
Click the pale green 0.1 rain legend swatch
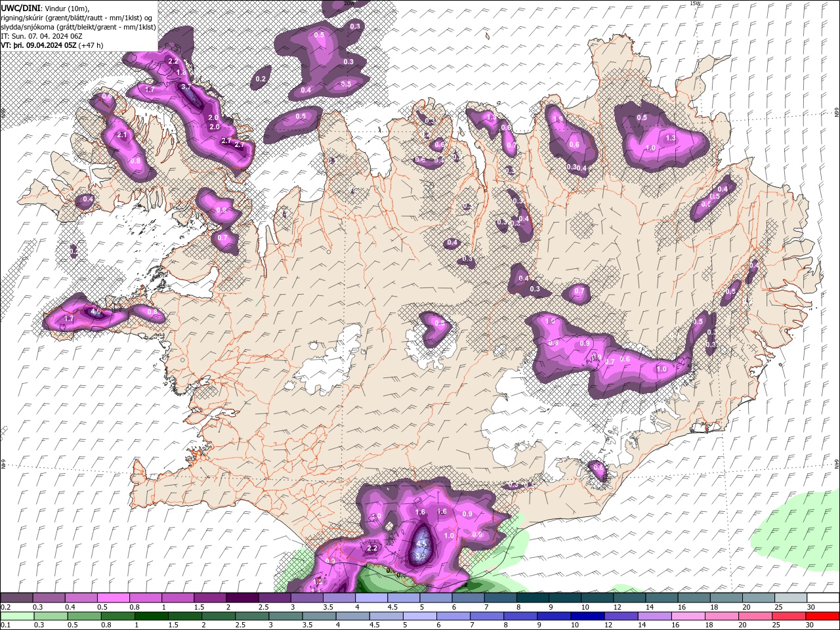point(17,616)
